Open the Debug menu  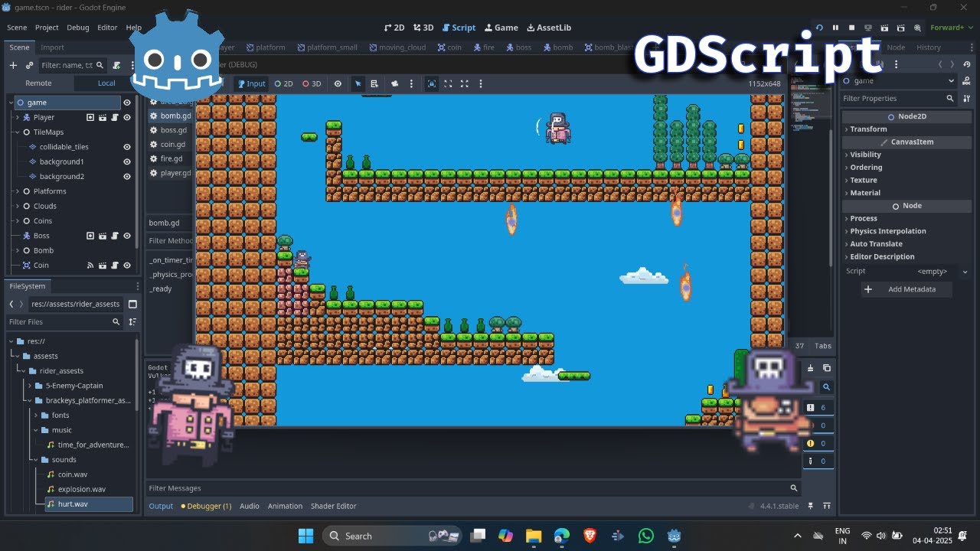tap(78, 28)
